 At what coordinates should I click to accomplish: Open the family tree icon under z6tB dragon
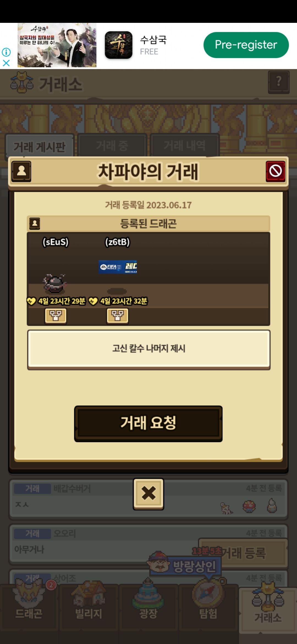click(117, 316)
